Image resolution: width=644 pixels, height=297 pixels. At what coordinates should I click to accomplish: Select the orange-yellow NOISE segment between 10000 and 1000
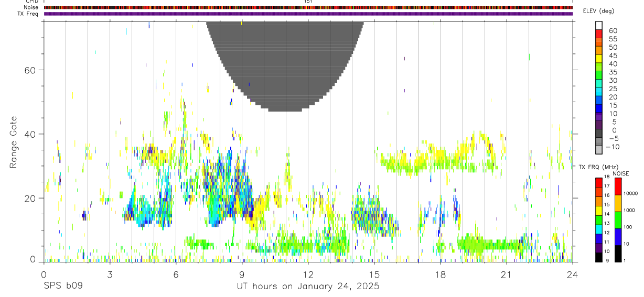618,203
